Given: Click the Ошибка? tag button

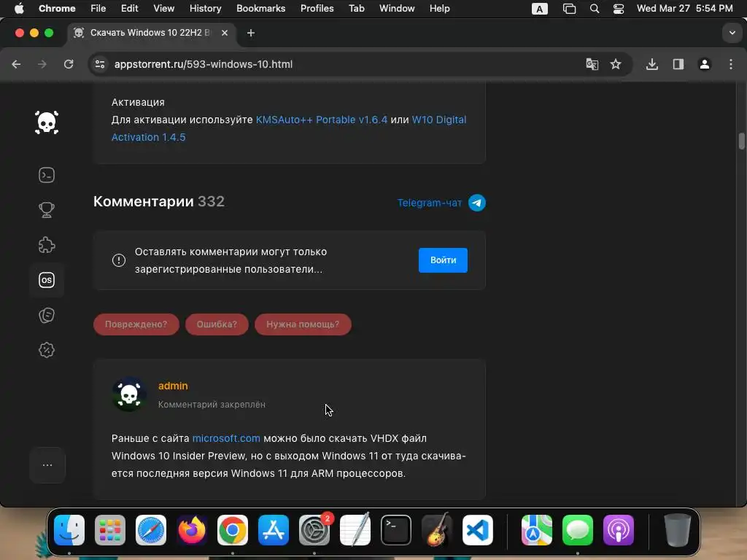Looking at the screenshot, I should pyautogui.click(x=217, y=324).
